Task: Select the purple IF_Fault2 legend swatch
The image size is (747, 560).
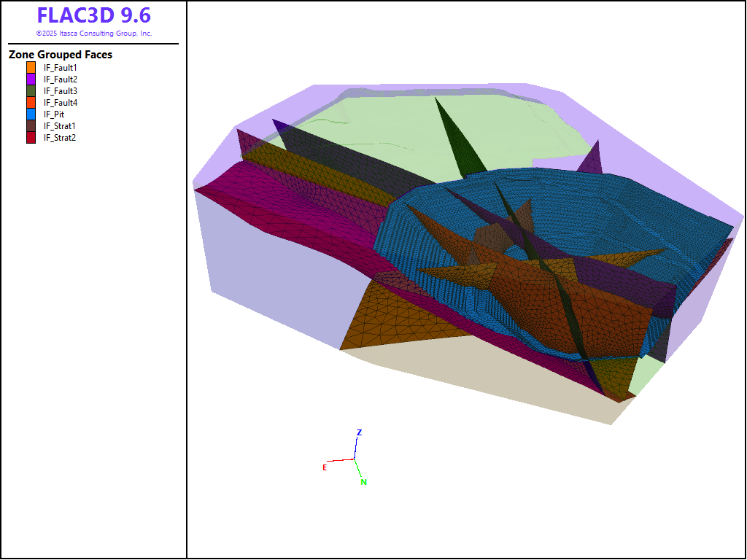Action: [31, 79]
